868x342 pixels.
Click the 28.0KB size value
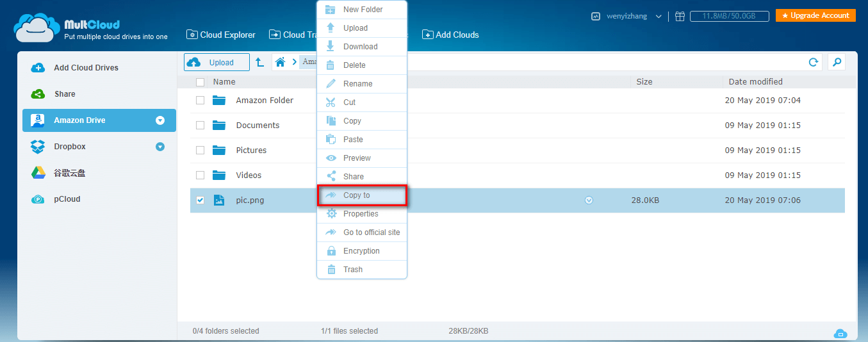click(645, 200)
